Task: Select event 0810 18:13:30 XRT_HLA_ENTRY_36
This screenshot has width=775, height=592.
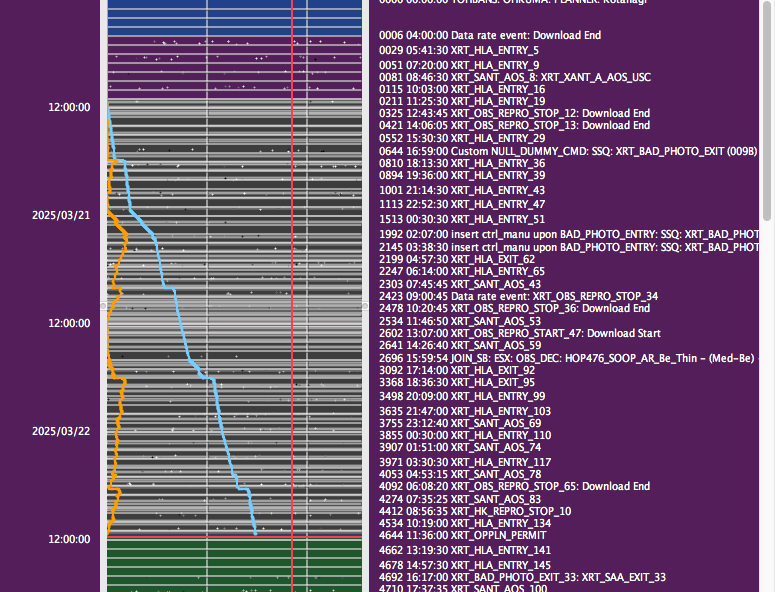Action: click(x=462, y=164)
